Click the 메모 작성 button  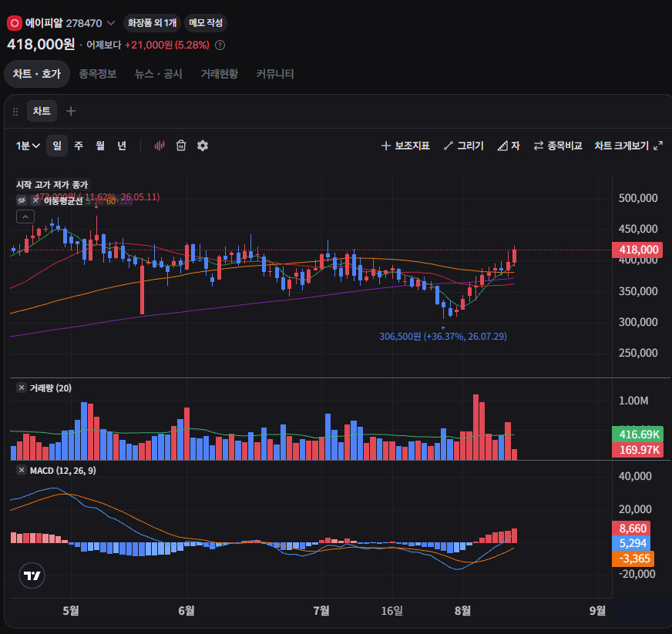coord(206,22)
